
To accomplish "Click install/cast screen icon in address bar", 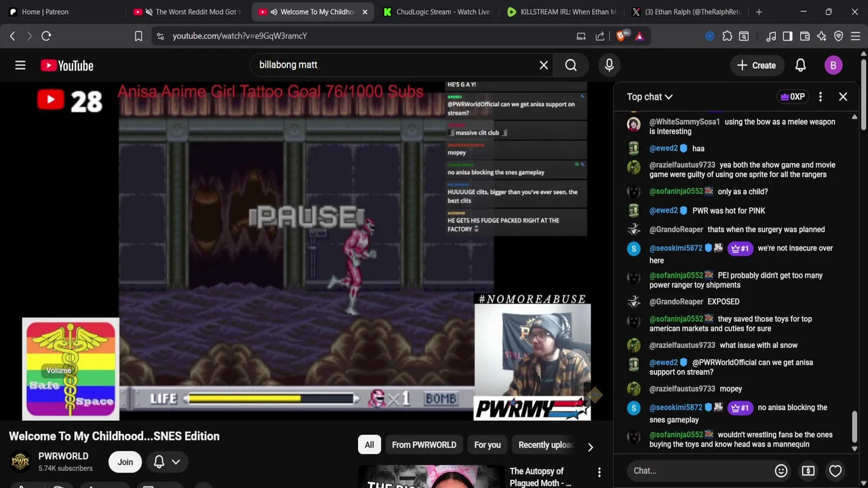I will pos(581,36).
